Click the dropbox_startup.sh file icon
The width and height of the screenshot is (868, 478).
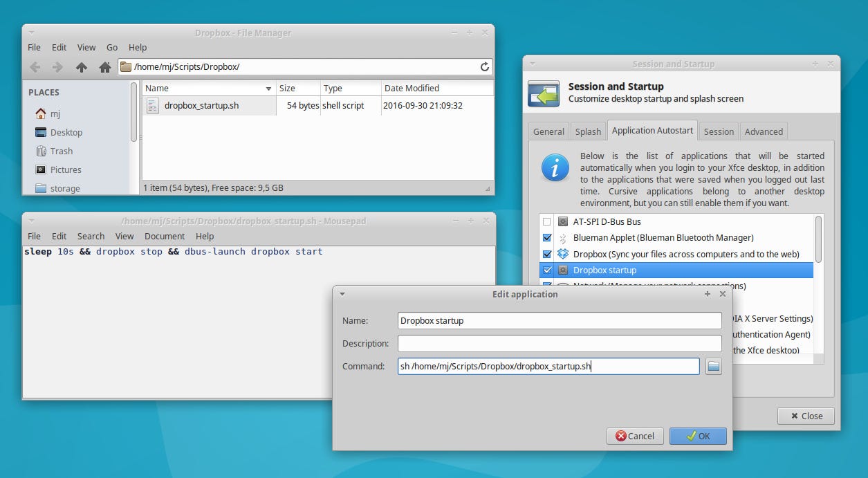point(153,106)
